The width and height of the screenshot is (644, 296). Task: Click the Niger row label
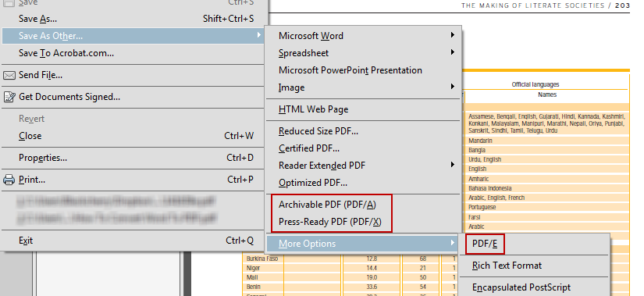pos(253,268)
